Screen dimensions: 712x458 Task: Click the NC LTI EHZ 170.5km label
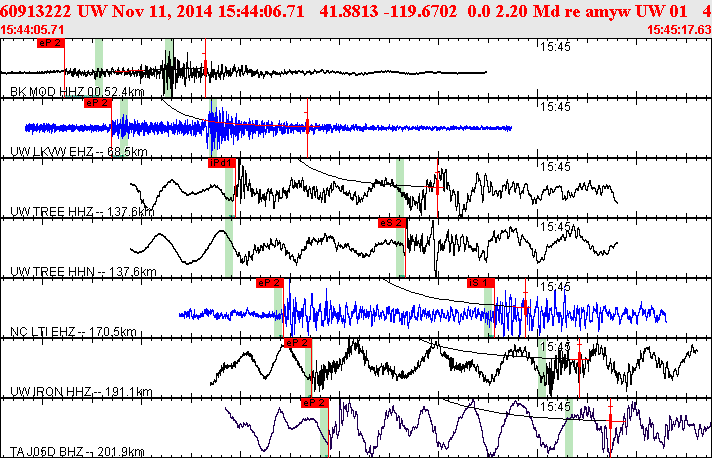tap(73, 331)
